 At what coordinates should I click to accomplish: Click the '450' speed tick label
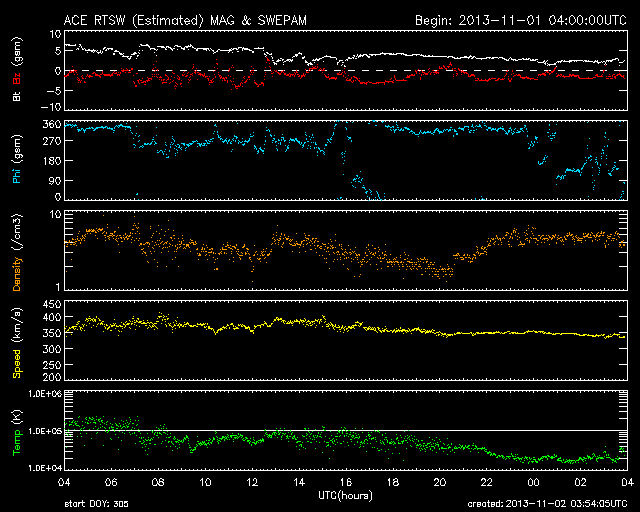[52, 305]
